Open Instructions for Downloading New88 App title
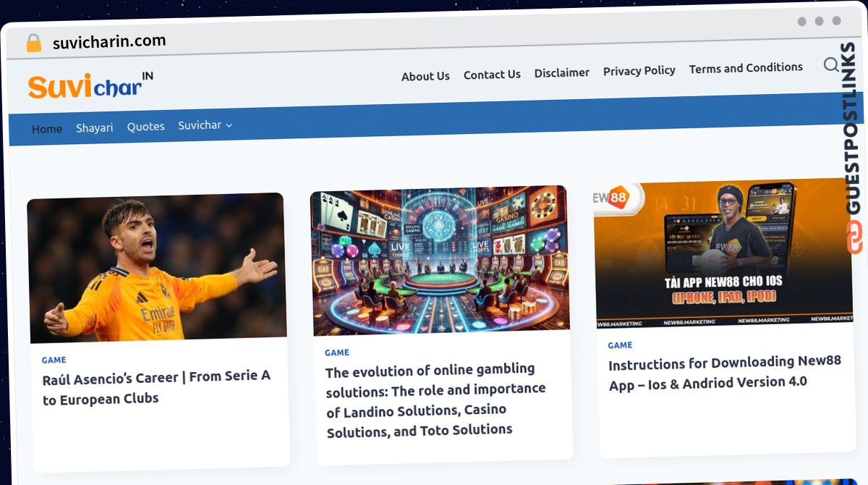 pos(725,372)
